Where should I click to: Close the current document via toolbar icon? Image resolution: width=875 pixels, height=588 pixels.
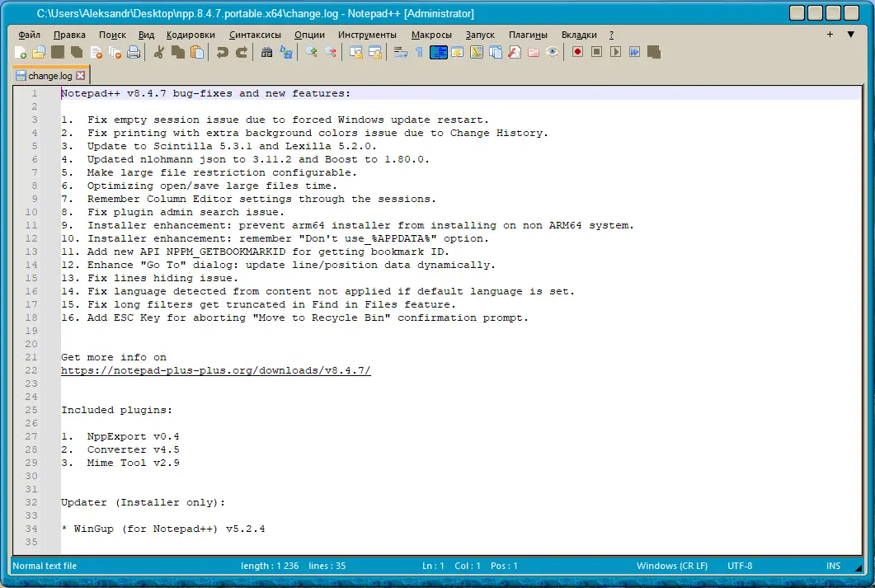96,53
